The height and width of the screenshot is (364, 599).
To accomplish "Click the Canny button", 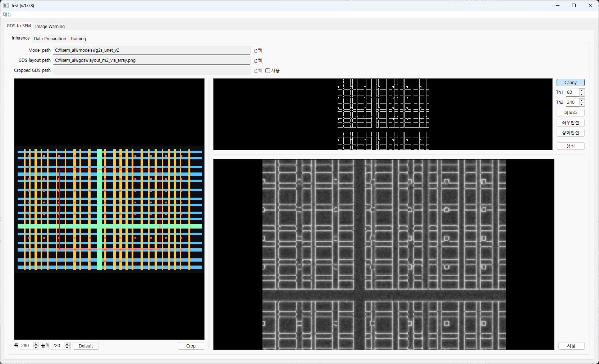I will (570, 82).
